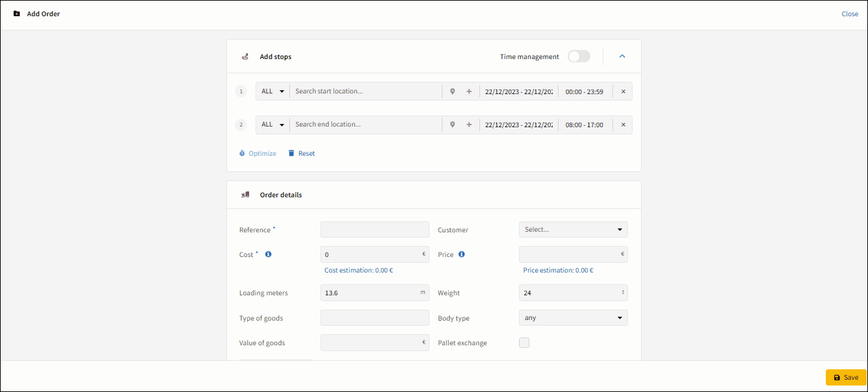
Task: Click map pin icon for end location
Action: pos(453,125)
